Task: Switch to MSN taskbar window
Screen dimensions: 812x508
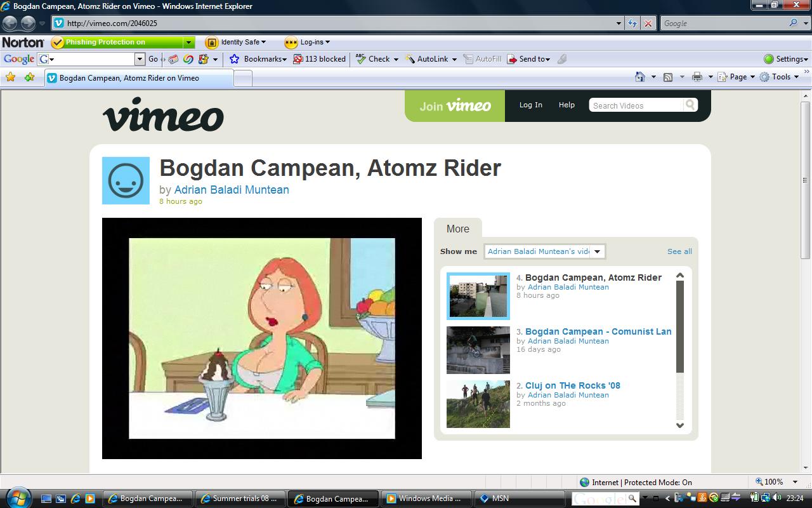Action: point(520,498)
